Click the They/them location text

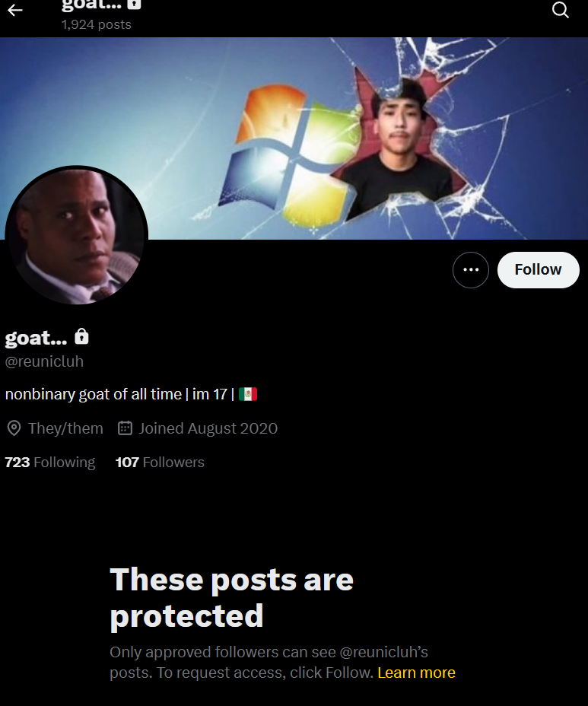click(65, 428)
